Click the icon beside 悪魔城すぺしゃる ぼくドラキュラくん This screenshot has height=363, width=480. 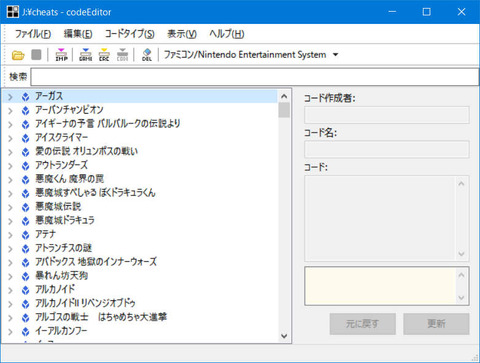25,193
